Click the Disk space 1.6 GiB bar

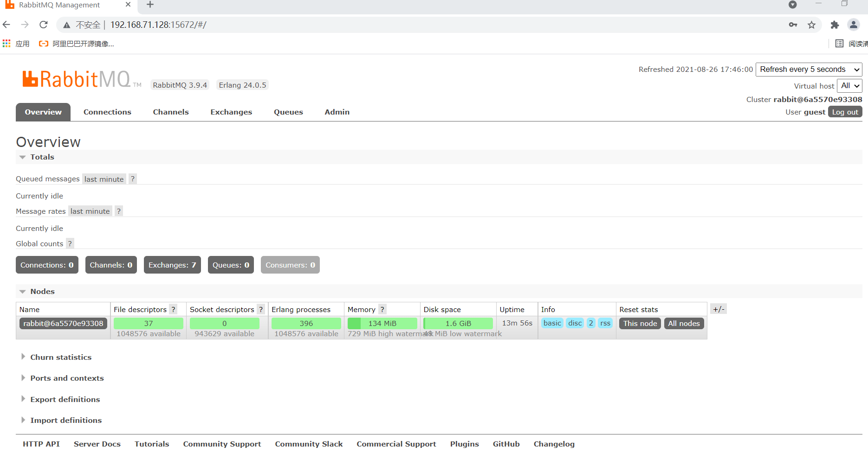pyautogui.click(x=458, y=324)
